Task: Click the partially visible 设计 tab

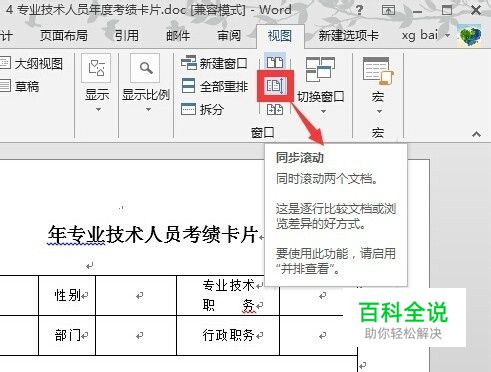Action: pos(6,35)
